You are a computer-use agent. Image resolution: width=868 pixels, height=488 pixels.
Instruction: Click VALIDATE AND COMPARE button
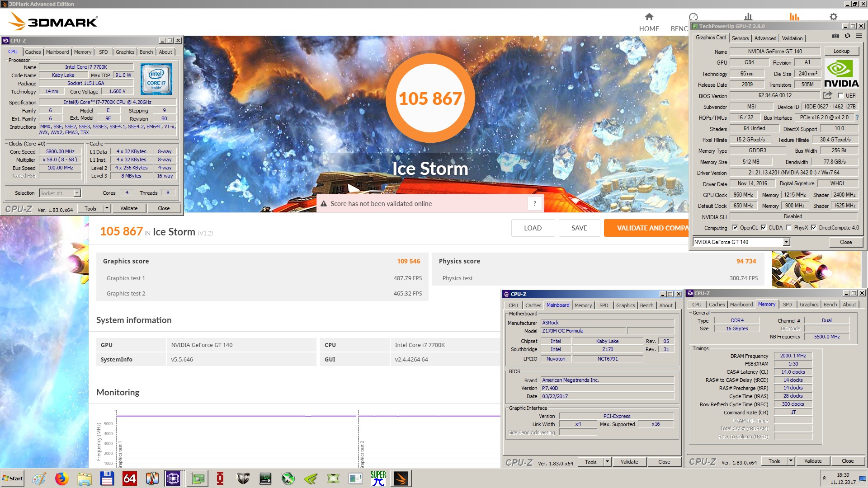coord(646,228)
